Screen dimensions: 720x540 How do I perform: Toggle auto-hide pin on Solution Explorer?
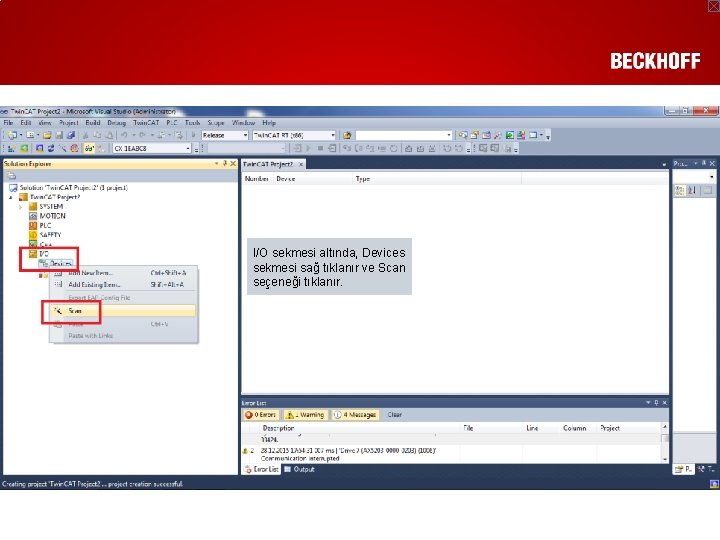225,163
